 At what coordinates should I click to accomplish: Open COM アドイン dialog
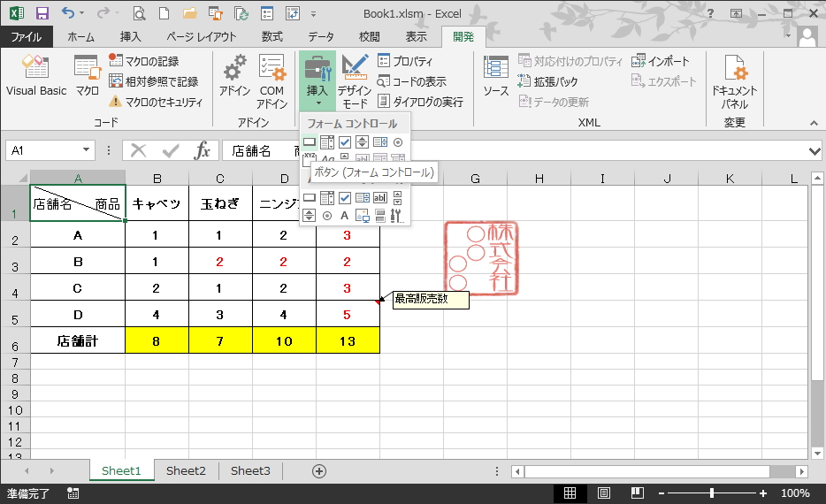coord(272,81)
